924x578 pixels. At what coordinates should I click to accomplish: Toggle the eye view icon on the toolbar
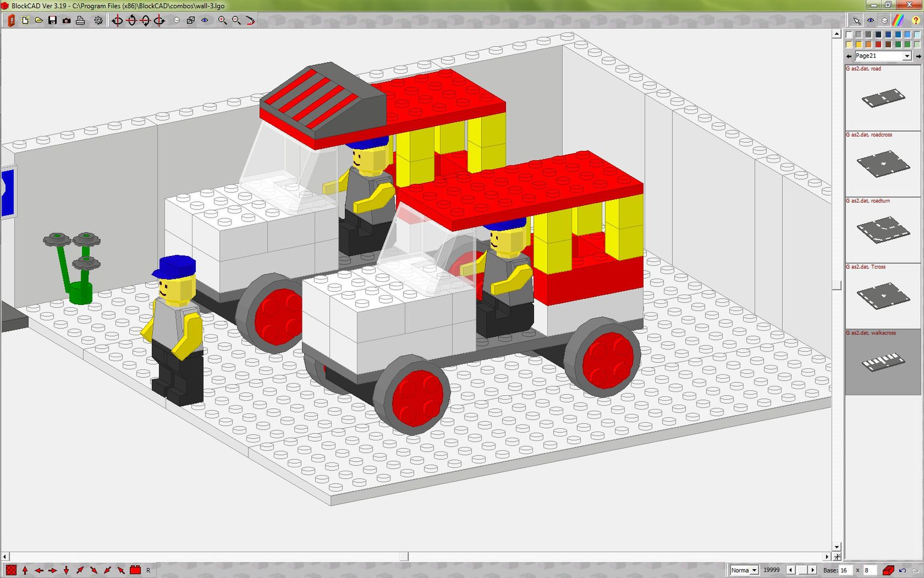tap(205, 20)
